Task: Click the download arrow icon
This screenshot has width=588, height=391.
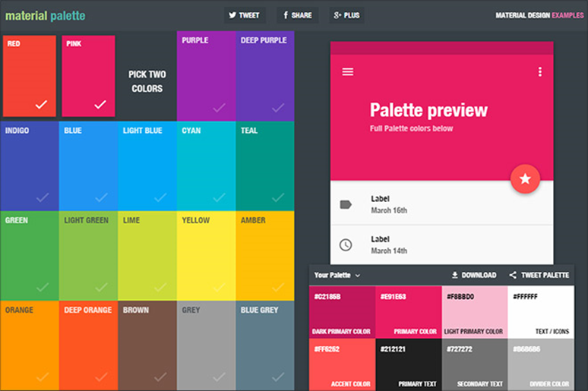Action: click(454, 275)
